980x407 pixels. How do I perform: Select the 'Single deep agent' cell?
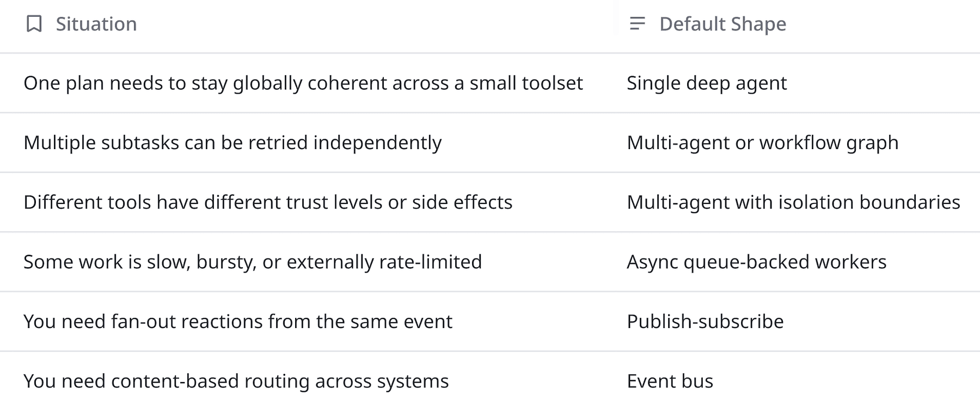706,83
